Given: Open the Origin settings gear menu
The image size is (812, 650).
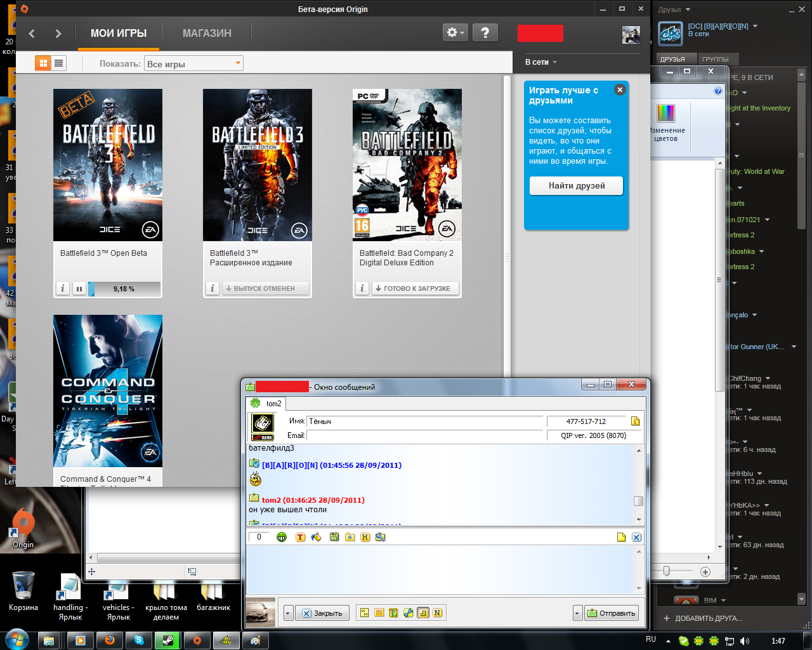Looking at the screenshot, I should point(455,33).
